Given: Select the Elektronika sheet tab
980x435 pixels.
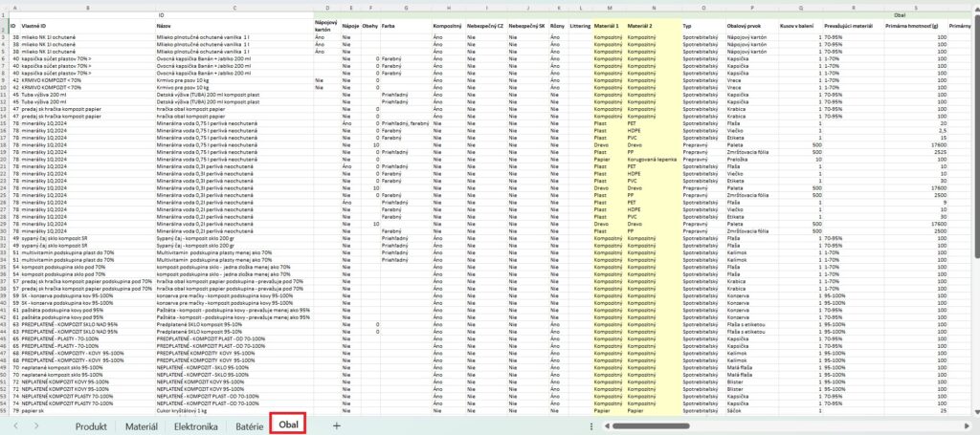Looking at the screenshot, I should 196,425.
